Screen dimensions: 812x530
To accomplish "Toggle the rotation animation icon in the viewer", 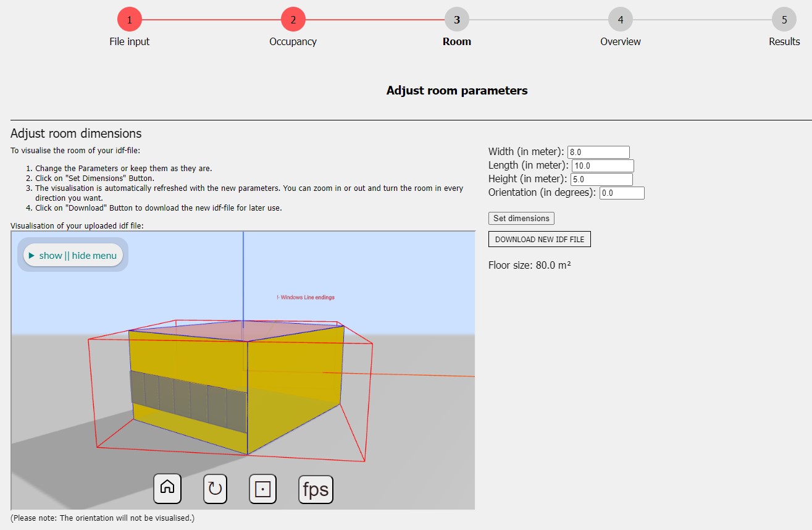I will (215, 489).
